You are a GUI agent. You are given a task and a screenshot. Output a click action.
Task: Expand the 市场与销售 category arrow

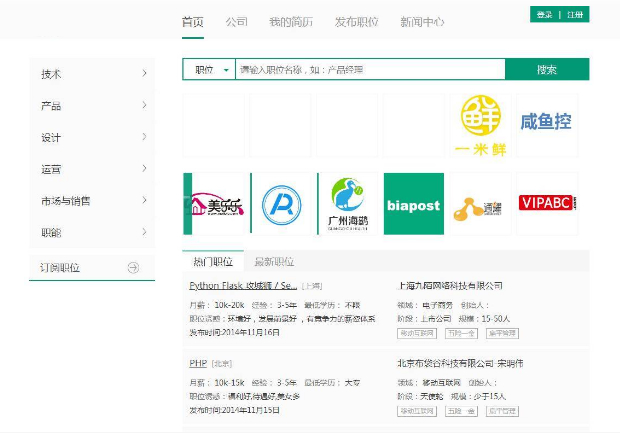(144, 200)
